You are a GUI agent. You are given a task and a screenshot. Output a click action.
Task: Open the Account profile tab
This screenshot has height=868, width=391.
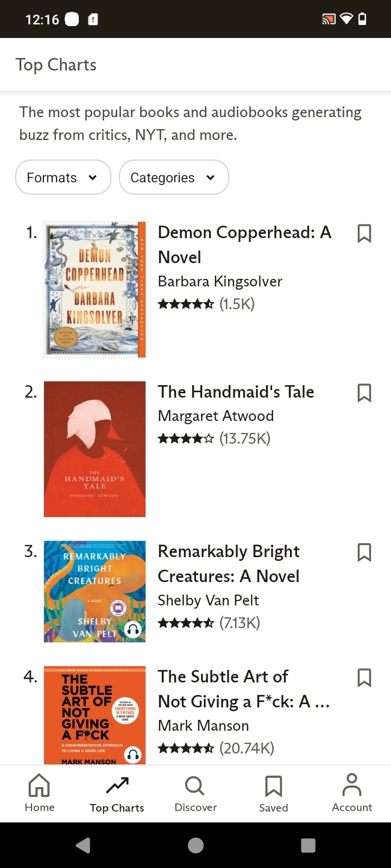tap(352, 793)
